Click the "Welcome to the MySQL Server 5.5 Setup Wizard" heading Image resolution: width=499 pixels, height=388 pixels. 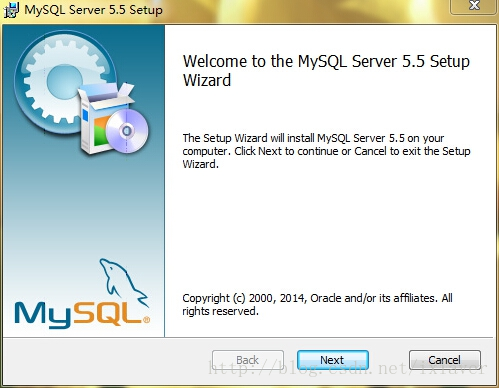pos(326,71)
